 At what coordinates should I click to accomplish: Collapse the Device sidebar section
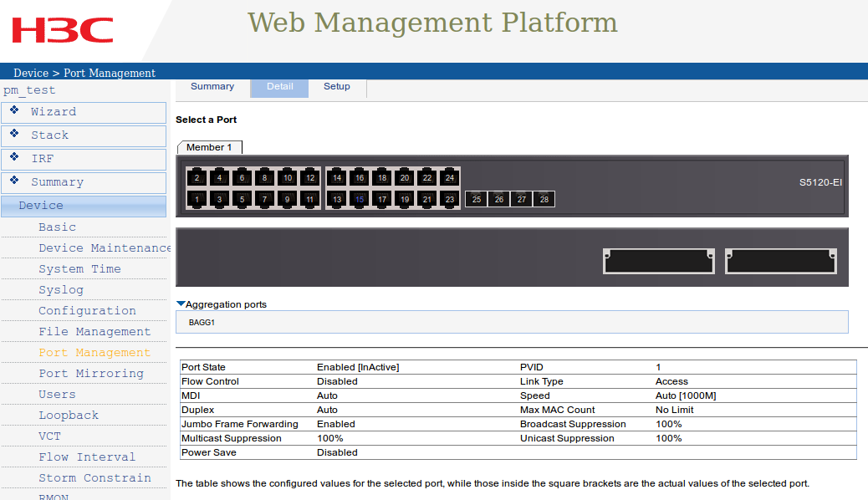coord(84,206)
